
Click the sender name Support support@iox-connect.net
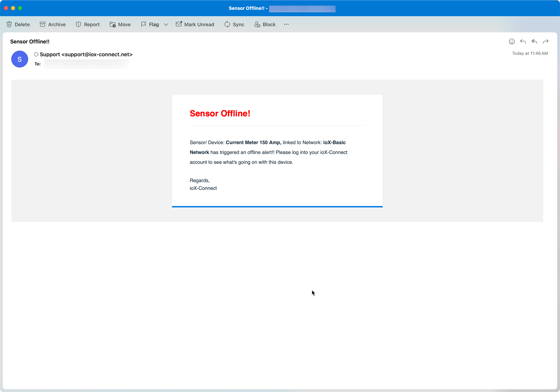(x=86, y=54)
